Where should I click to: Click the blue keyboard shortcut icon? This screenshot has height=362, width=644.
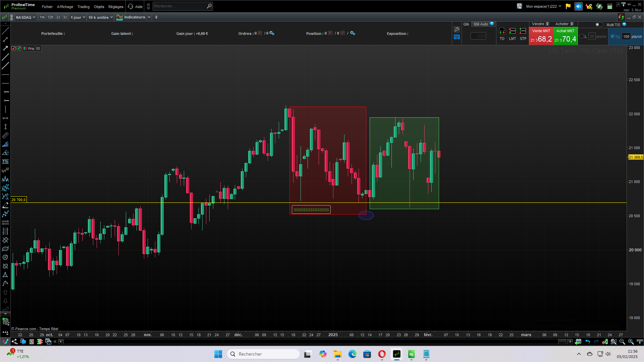[457, 37]
